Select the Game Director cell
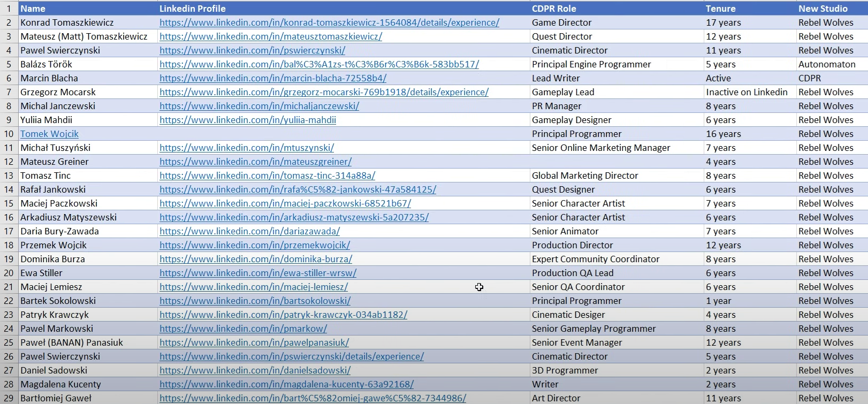 (616, 22)
